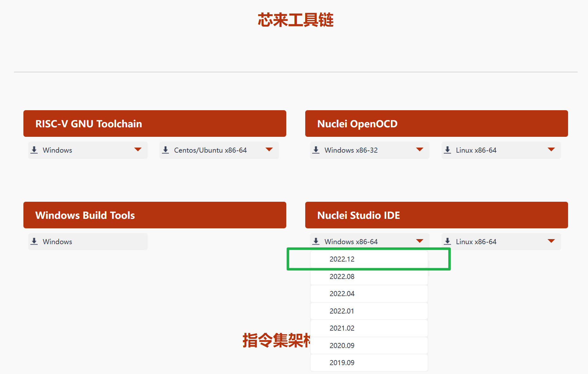588x374 pixels.
Task: Click download icon beside Nuclei Studio Windows x86-64
Action: tap(316, 242)
